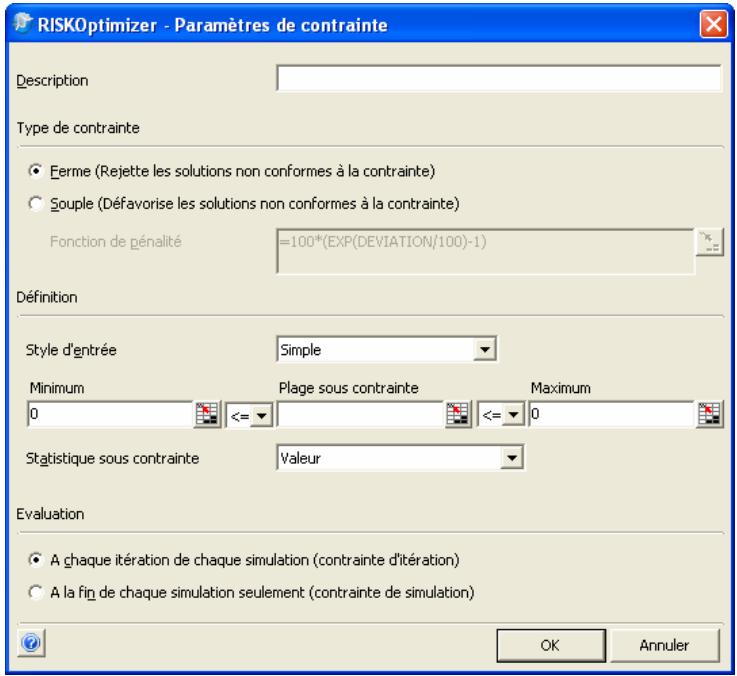The image size is (737, 676).
Task: Click the cell range selector beside Maximum field
Action: [x=710, y=414]
